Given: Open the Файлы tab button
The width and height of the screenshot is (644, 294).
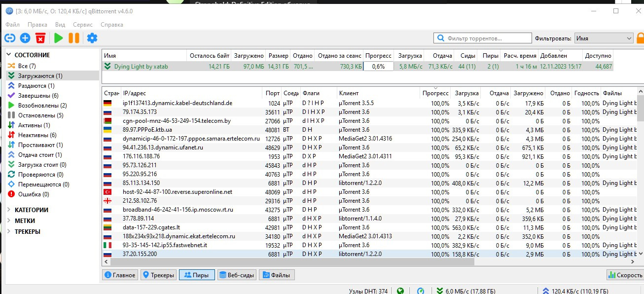Looking at the screenshot, I should tap(277, 275).
